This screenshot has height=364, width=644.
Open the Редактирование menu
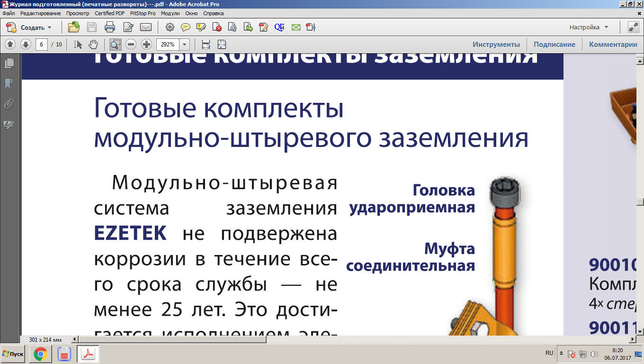[x=40, y=13]
